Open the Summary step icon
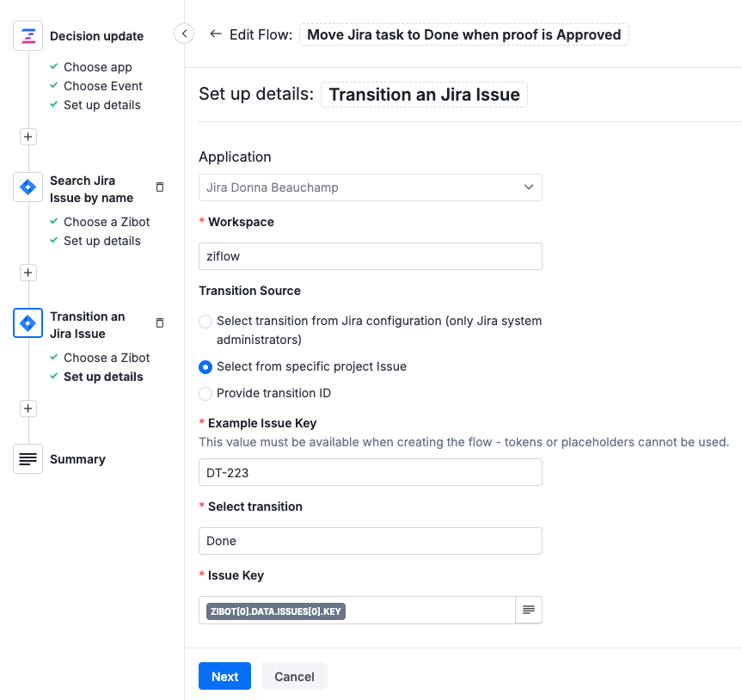Screen dimensions: 742x700 28,458
